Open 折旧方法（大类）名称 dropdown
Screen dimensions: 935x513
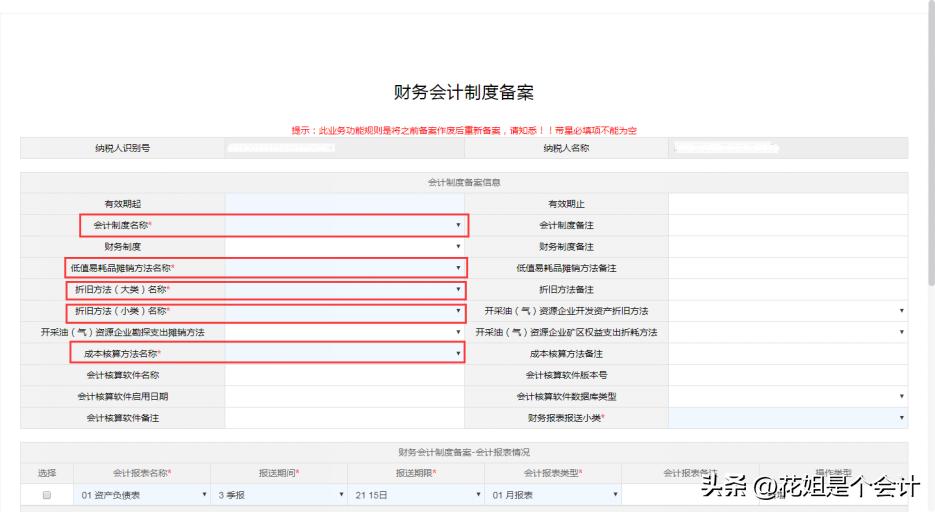click(345, 289)
